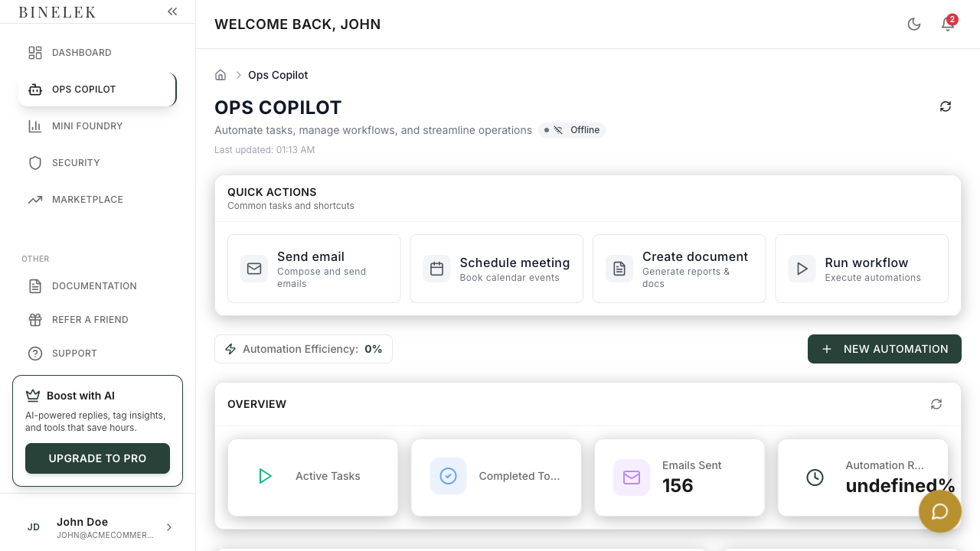The image size is (980, 551).
Task: Click the Automation Efficiency indicator
Action: tap(303, 348)
